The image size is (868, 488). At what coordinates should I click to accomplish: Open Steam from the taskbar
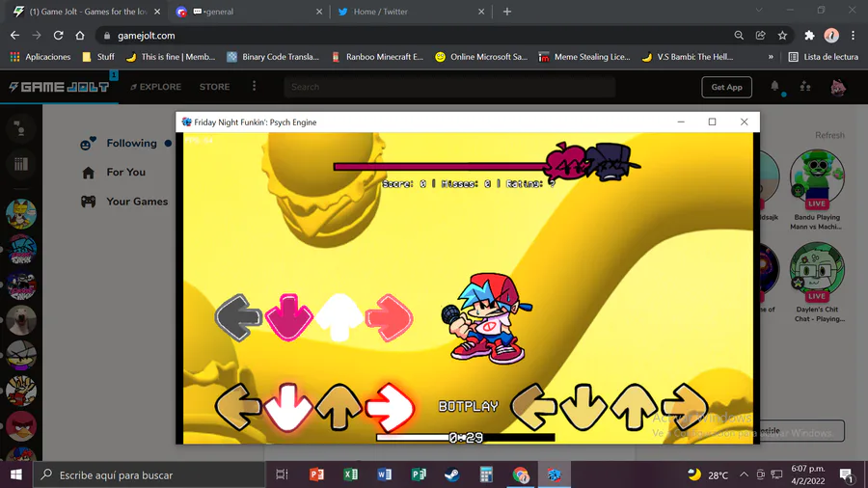[452, 474]
